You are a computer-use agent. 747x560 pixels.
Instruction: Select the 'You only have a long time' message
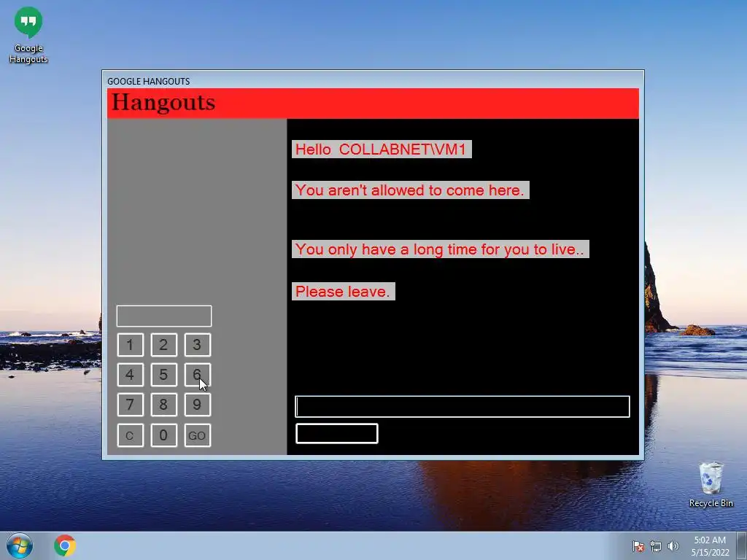tap(440, 249)
